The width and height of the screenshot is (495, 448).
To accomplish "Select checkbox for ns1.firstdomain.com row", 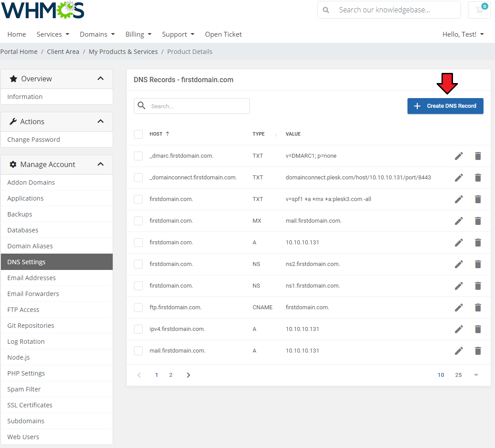I will [x=138, y=286].
